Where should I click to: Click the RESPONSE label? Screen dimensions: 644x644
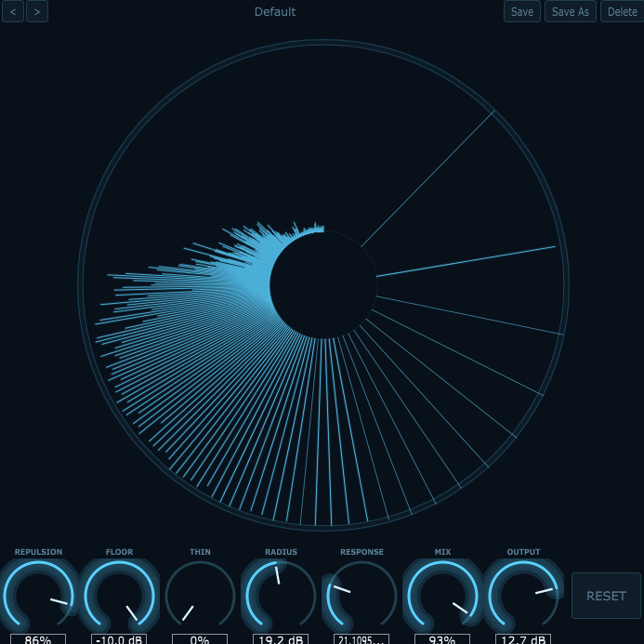point(361,552)
